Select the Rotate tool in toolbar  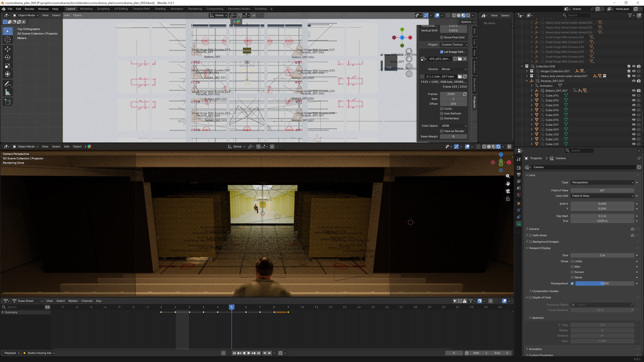8,57
